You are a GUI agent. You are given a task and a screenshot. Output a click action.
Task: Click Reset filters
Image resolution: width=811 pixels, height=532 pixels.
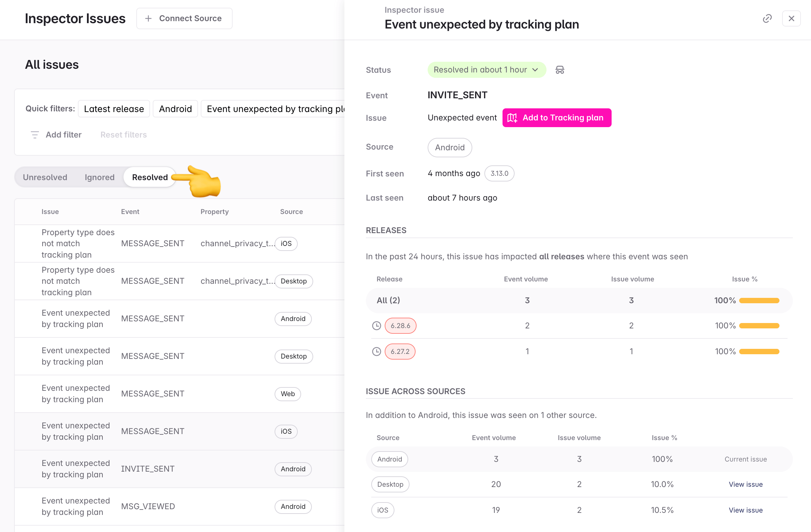point(123,135)
